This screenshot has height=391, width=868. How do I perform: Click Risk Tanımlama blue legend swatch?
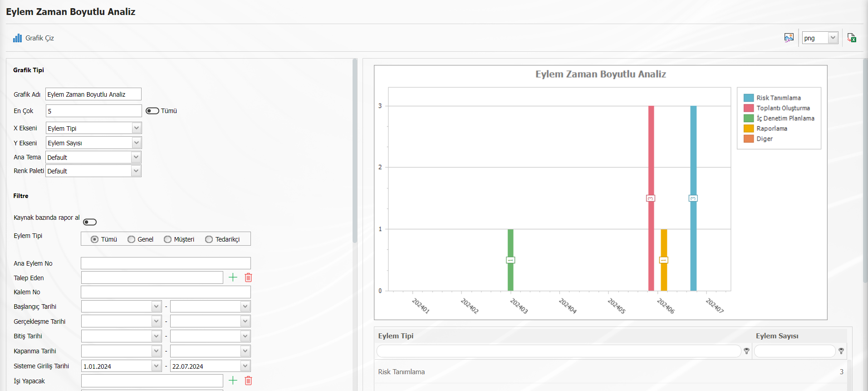tap(749, 98)
